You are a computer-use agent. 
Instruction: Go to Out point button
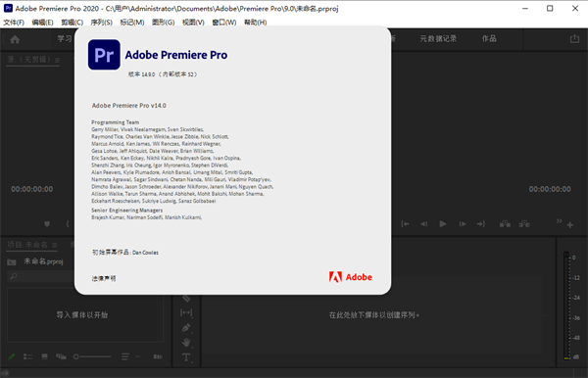pyautogui.click(x=481, y=224)
